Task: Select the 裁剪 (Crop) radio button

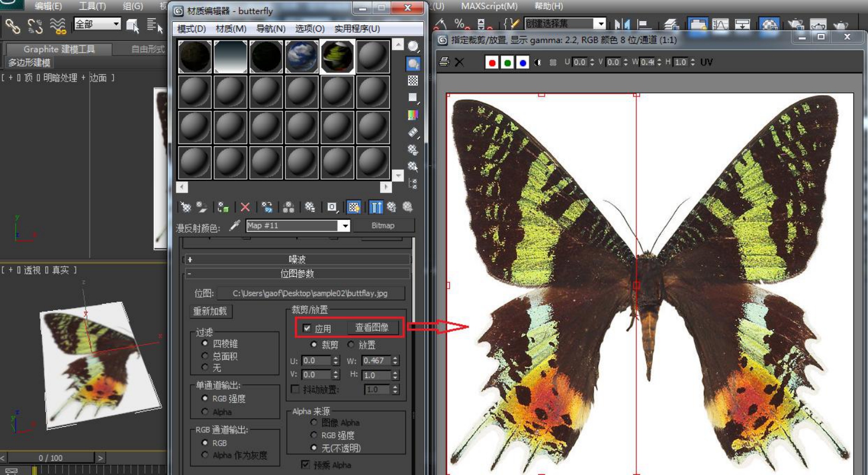Action: 313,345
